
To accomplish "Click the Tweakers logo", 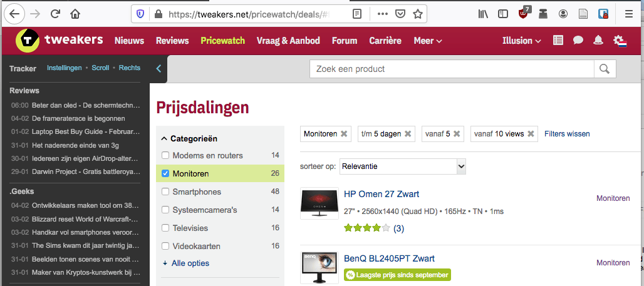I will pyautogui.click(x=59, y=41).
